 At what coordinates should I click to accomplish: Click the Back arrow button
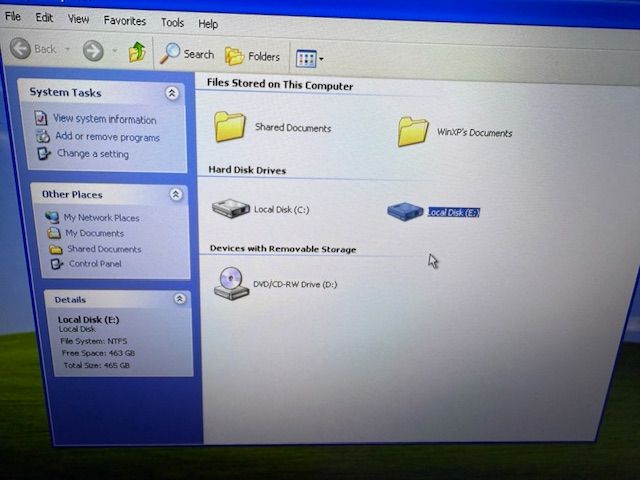20,48
